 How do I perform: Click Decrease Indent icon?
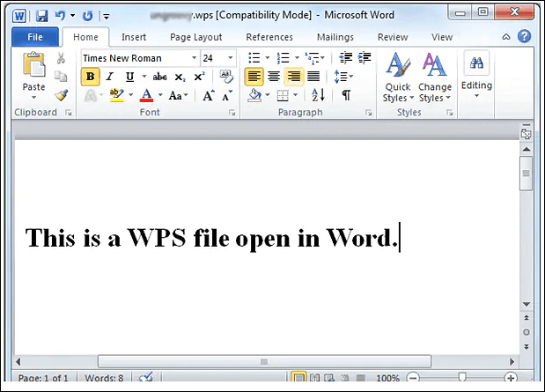click(345, 58)
